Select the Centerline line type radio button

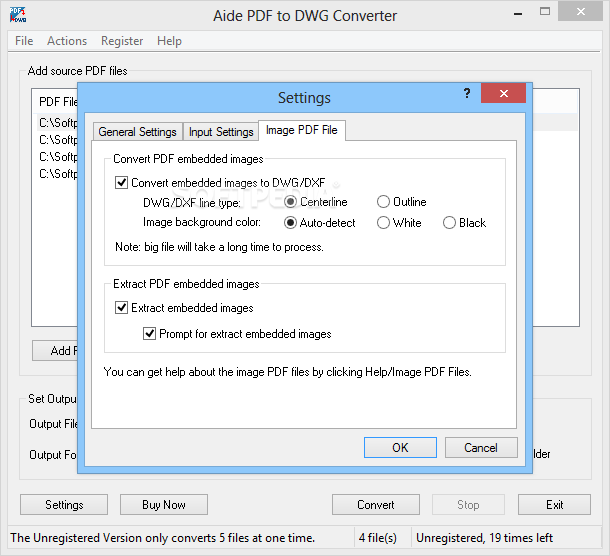click(x=290, y=202)
